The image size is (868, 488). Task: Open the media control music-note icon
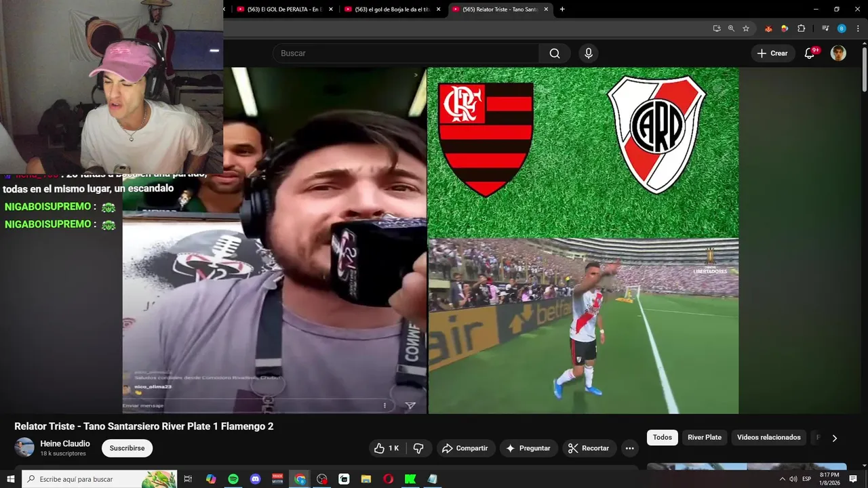click(825, 28)
